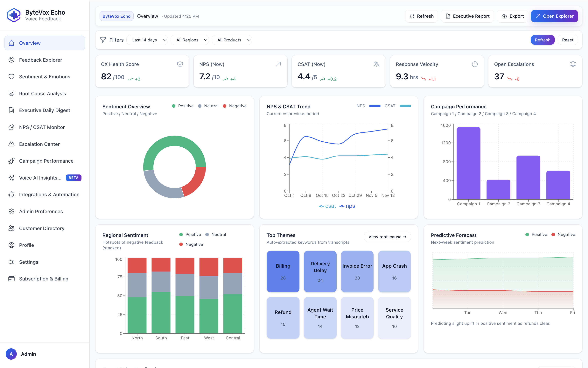The height and width of the screenshot is (368, 588).
Task: Select the Billing theme tile
Action: pos(283,271)
